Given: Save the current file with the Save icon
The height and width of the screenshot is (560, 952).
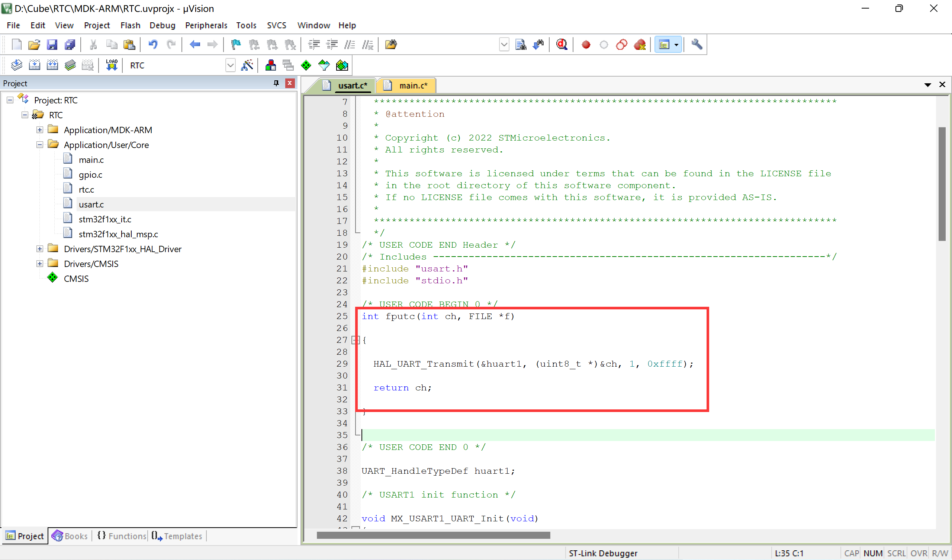Looking at the screenshot, I should pyautogui.click(x=52, y=45).
